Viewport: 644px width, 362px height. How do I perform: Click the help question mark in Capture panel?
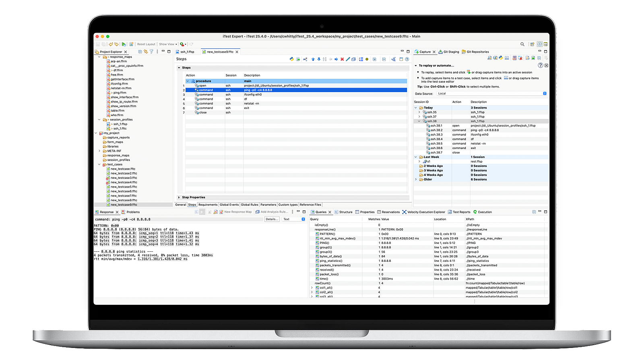540,65
